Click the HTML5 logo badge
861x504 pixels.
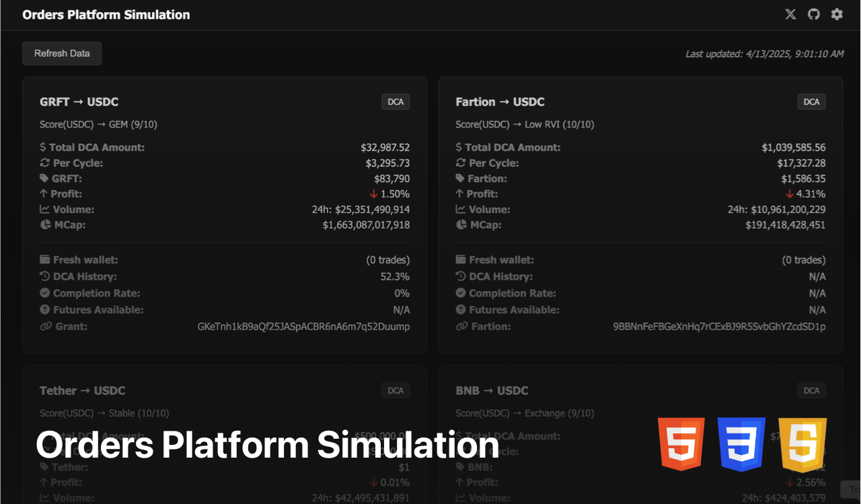point(681,444)
